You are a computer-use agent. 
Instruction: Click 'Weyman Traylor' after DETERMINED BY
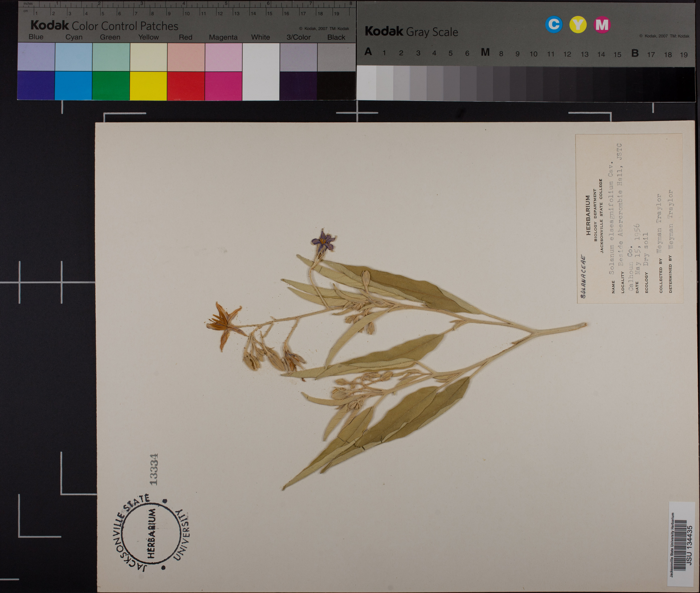coord(671,219)
